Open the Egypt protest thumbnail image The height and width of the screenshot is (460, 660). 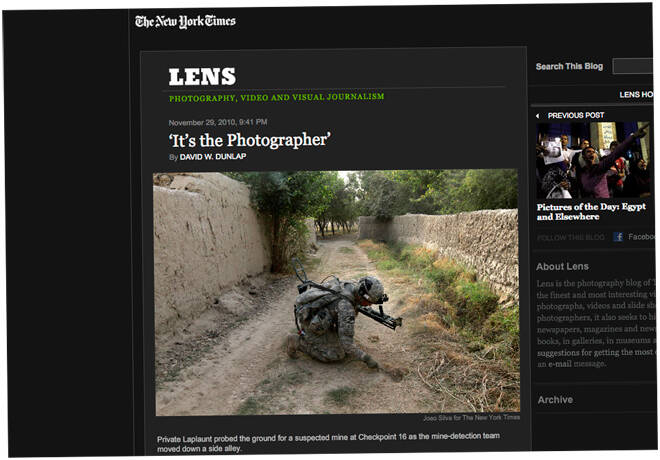pos(593,160)
